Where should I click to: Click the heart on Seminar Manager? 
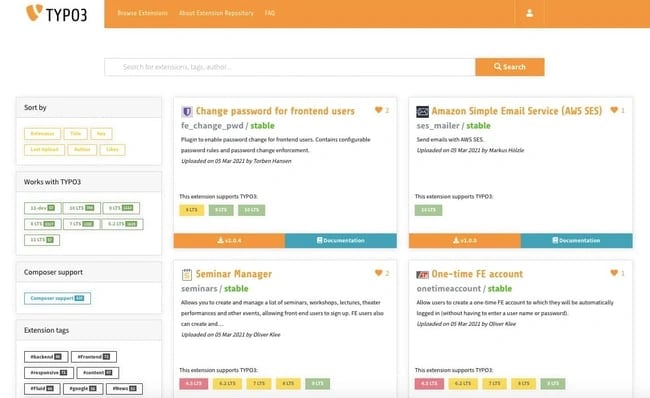pos(378,273)
